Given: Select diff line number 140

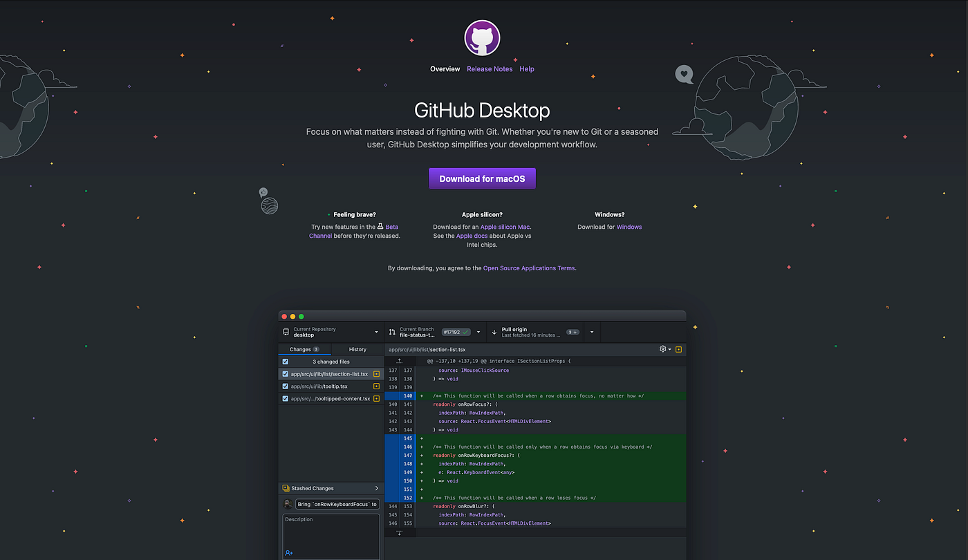Looking at the screenshot, I should point(409,396).
